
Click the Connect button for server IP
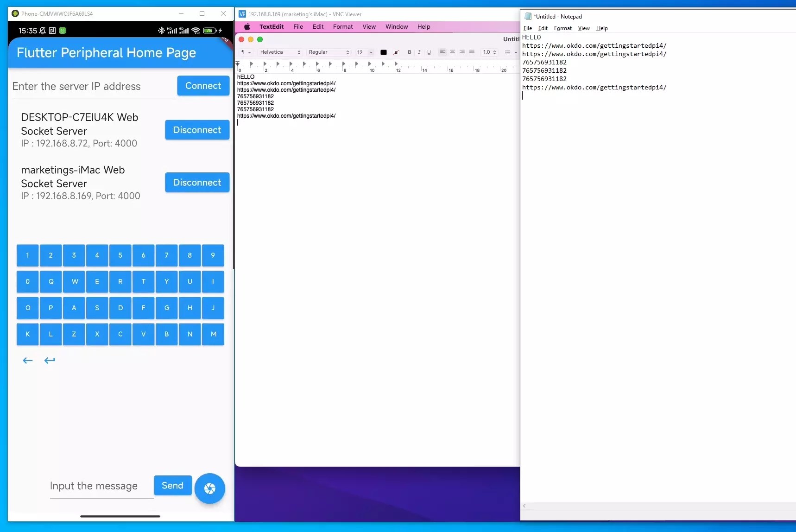[203, 86]
